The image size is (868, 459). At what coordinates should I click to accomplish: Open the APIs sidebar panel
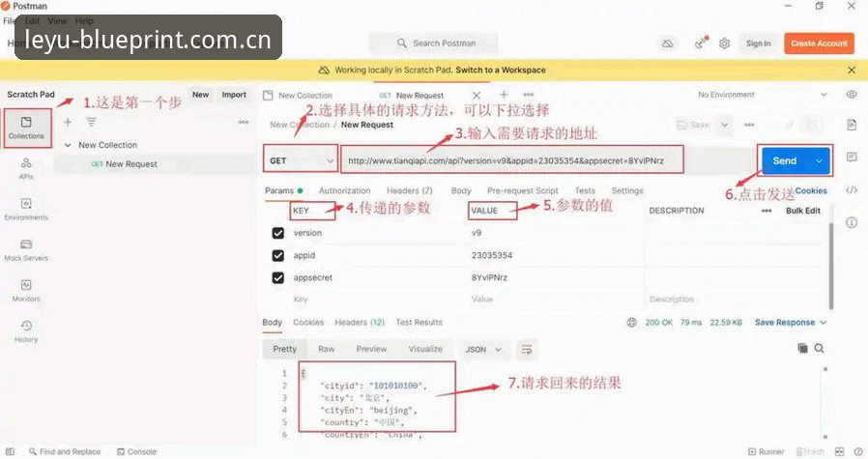(26, 168)
